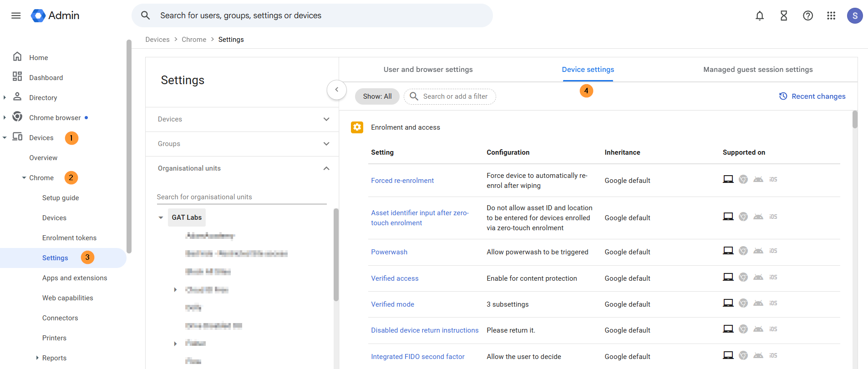Open the Forced re-enrolment setting
868x369 pixels.
pyautogui.click(x=402, y=181)
